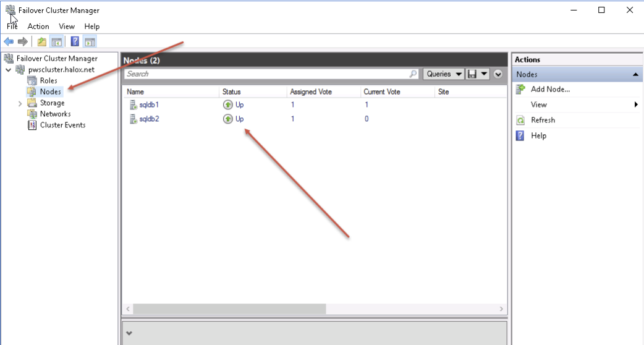The image size is (644, 345).
Task: Click the blue Help question mark toolbar icon
Action: 75,41
